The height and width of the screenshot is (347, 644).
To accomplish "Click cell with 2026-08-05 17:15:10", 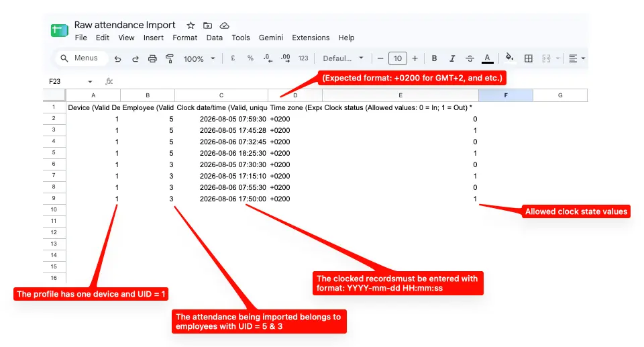I will pos(221,176).
